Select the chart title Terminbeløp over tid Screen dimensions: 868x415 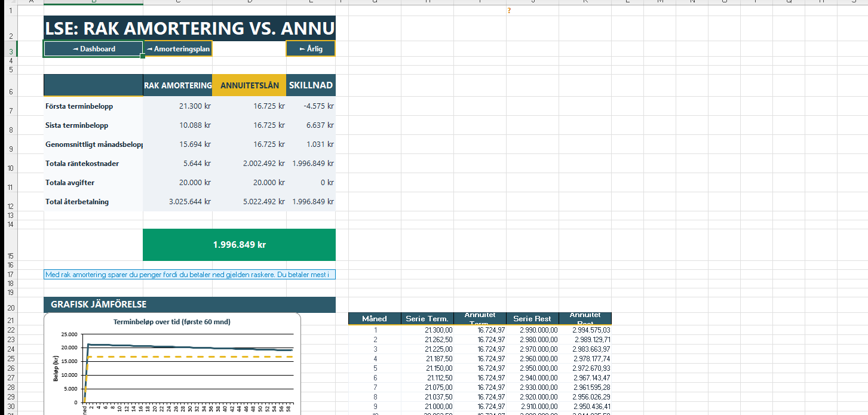[171, 322]
